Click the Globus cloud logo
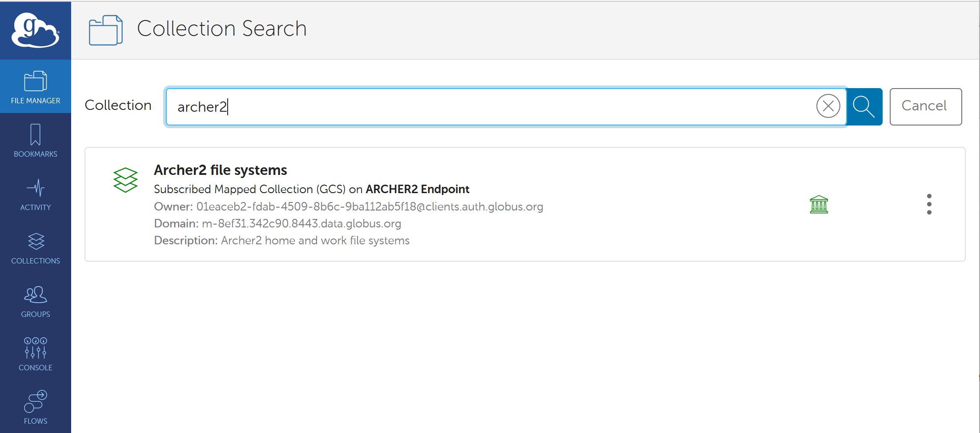 pos(35,30)
